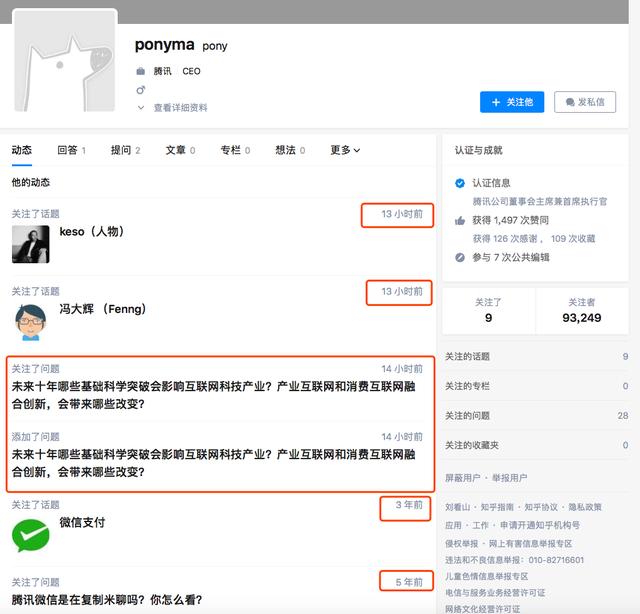The height and width of the screenshot is (614, 640).
Task: Open the 文章 tab
Action: tap(180, 150)
